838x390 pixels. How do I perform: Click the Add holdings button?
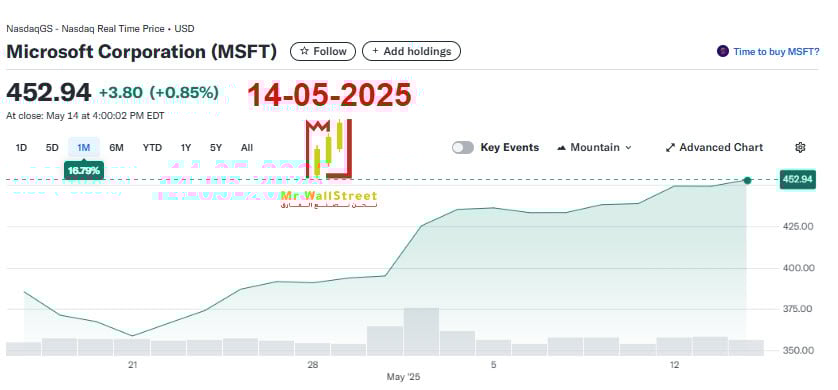point(412,51)
